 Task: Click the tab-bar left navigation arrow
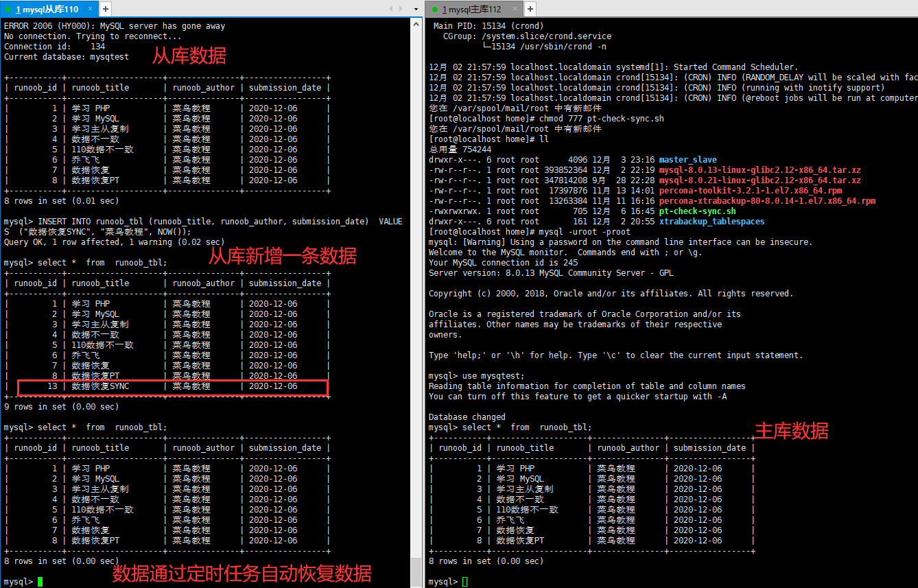coord(392,9)
